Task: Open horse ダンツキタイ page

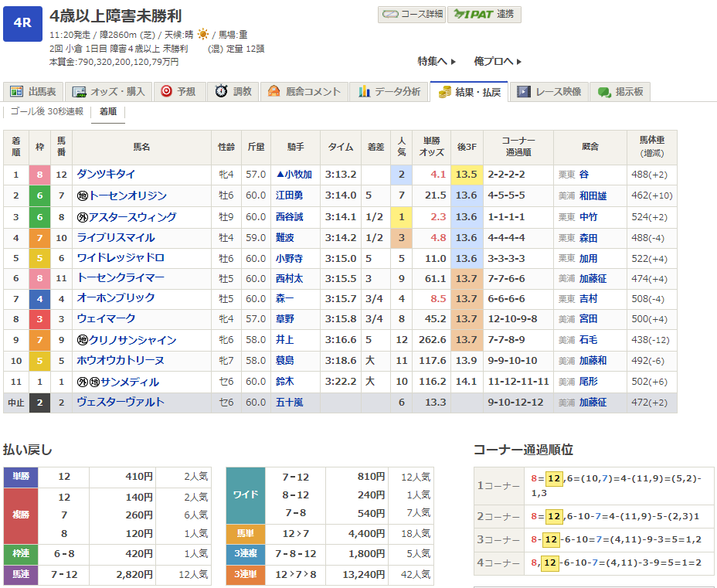Action: click(x=106, y=175)
